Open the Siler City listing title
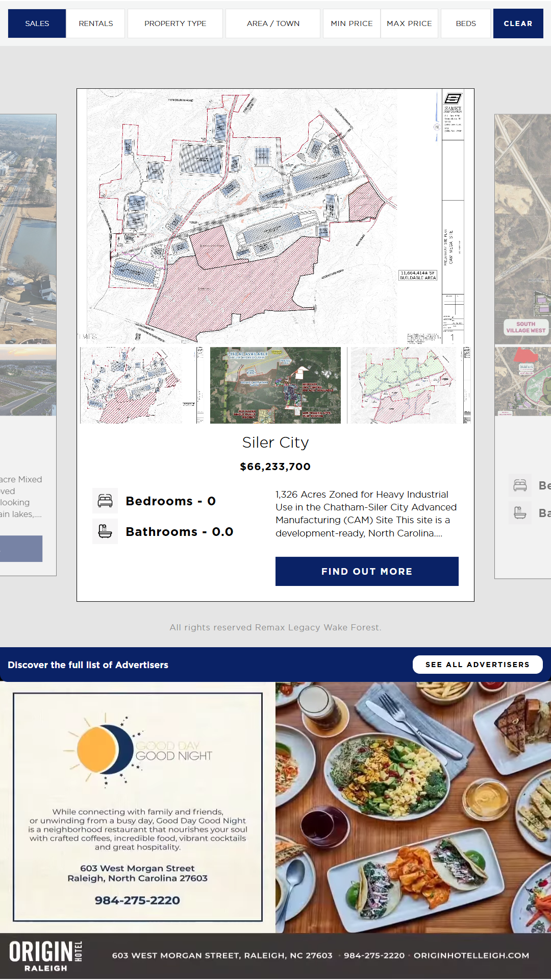551x980 pixels. 275,443
